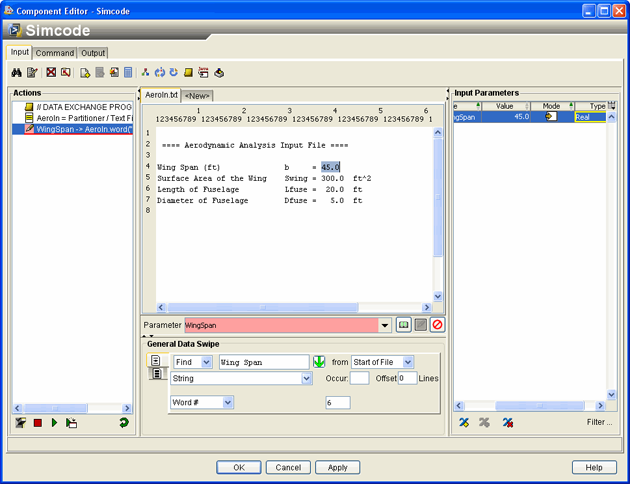Click the Offset input field
The height and width of the screenshot is (484, 630).
coord(407,378)
